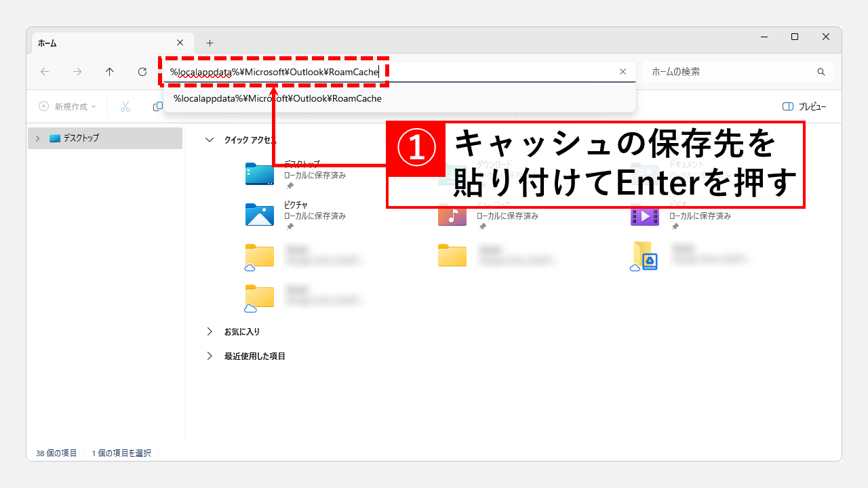Click the 1 個の項目を選択 status text
868x488 pixels.
tap(121, 453)
